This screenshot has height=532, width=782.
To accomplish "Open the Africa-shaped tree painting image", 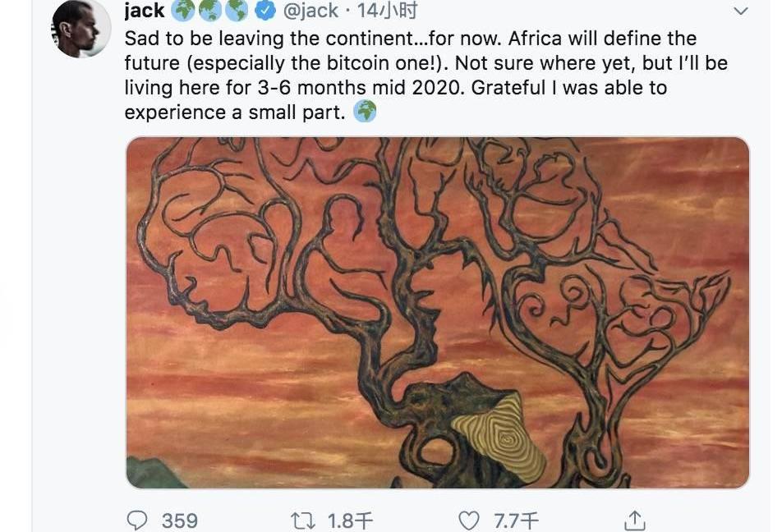I will tap(437, 312).
